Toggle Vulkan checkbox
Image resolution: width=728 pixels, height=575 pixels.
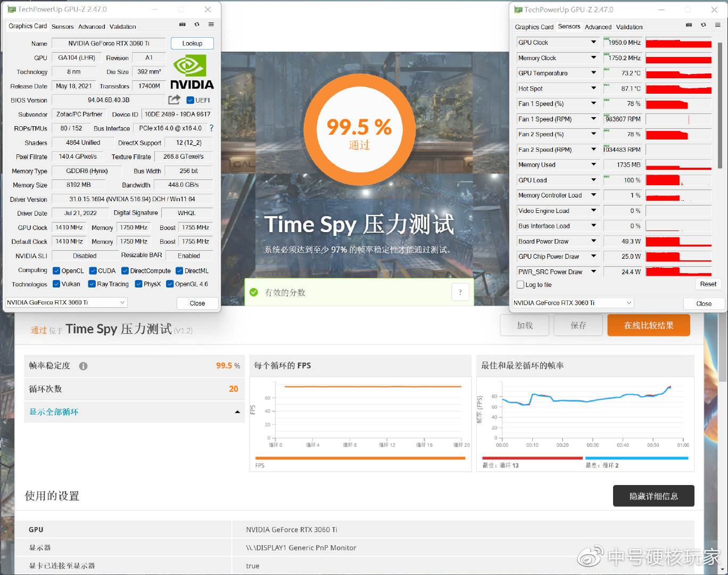click(x=56, y=284)
